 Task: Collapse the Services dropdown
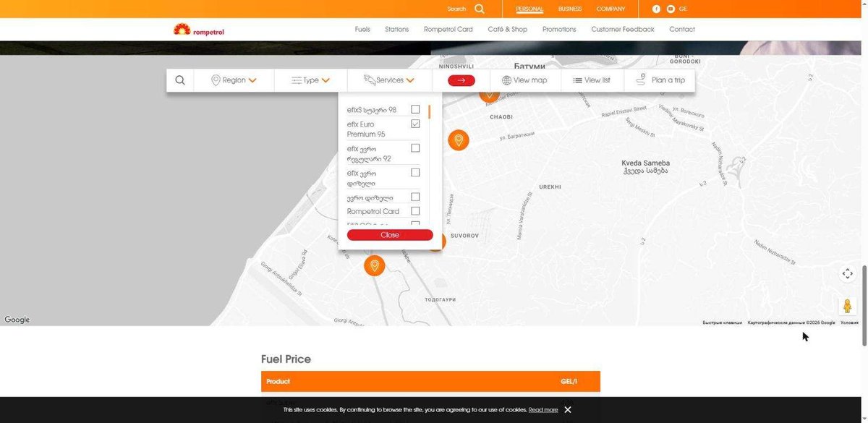pos(389,80)
